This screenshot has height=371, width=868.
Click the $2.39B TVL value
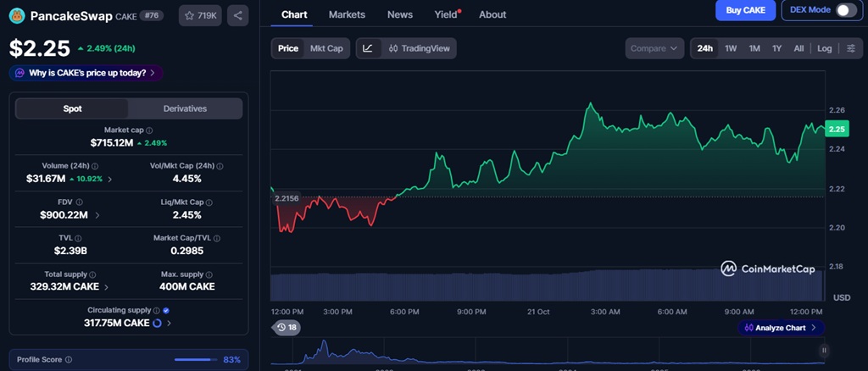pos(70,251)
